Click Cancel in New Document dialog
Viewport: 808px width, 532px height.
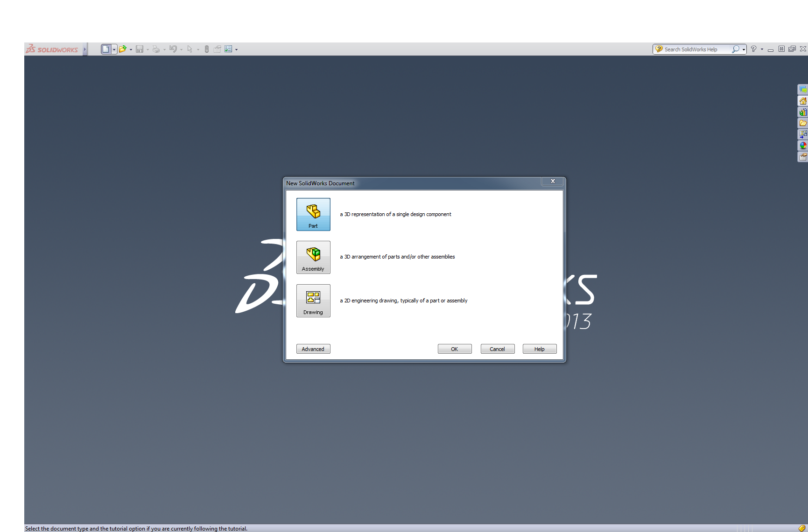click(498, 349)
